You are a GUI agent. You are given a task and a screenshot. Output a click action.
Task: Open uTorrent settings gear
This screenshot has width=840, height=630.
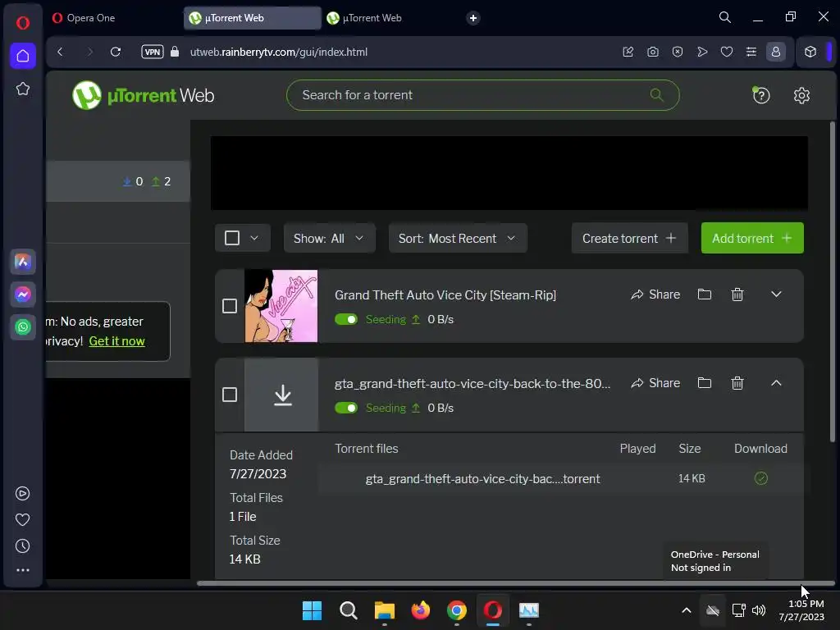(x=801, y=95)
